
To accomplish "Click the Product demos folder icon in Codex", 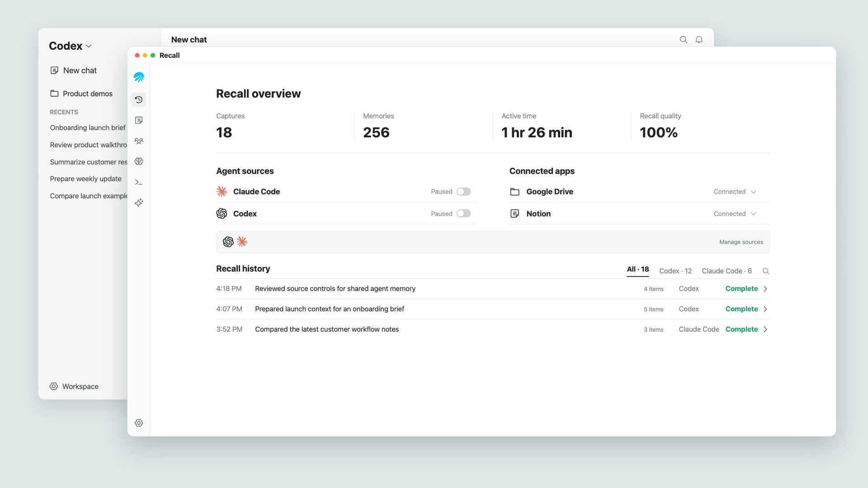I will pos(54,94).
